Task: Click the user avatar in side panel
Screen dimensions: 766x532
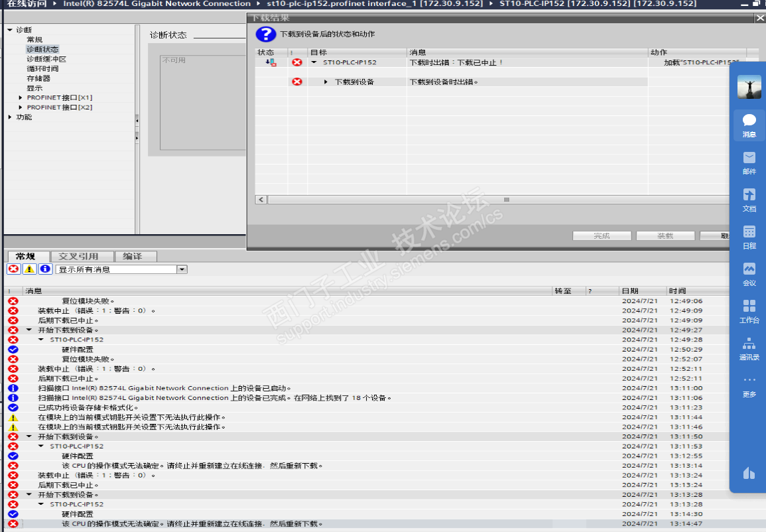Action: 749,87
